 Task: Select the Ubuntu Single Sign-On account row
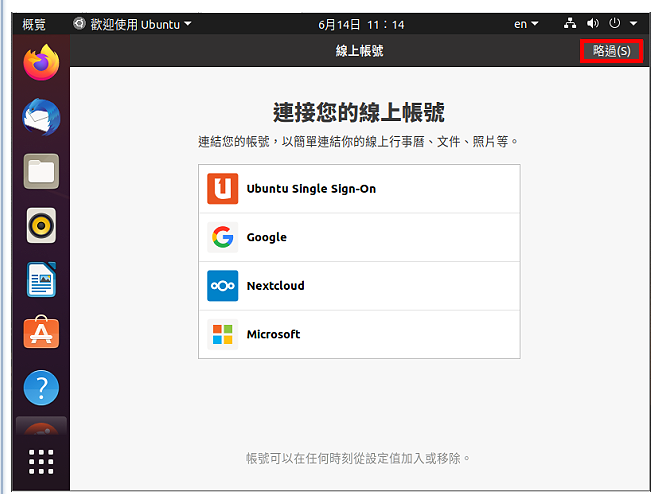[x=359, y=188]
